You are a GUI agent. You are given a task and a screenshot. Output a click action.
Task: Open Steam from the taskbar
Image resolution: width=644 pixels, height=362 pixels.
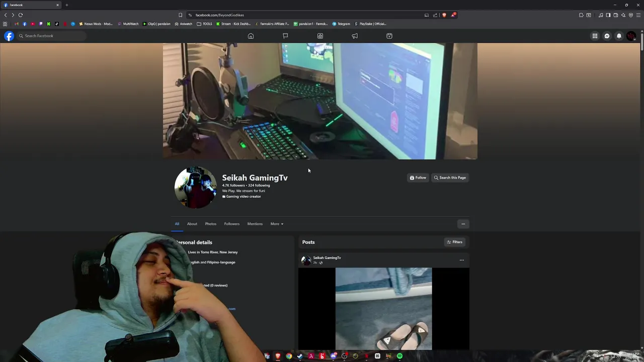300,356
